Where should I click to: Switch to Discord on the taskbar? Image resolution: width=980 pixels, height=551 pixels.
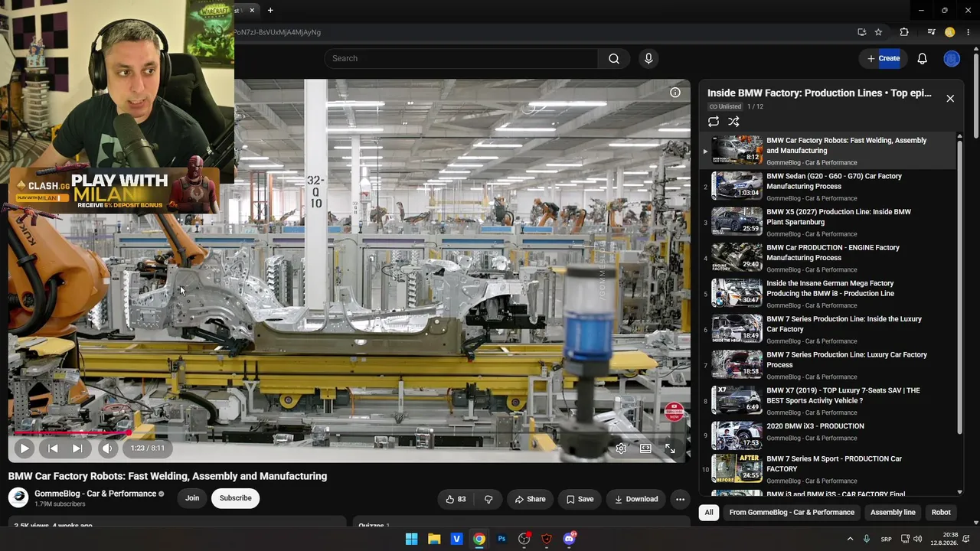tap(569, 539)
